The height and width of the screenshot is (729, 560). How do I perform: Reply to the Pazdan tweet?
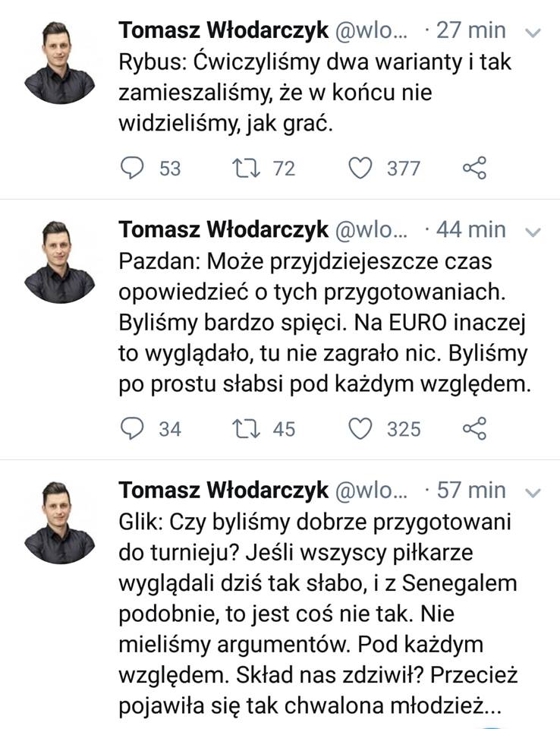(133, 428)
